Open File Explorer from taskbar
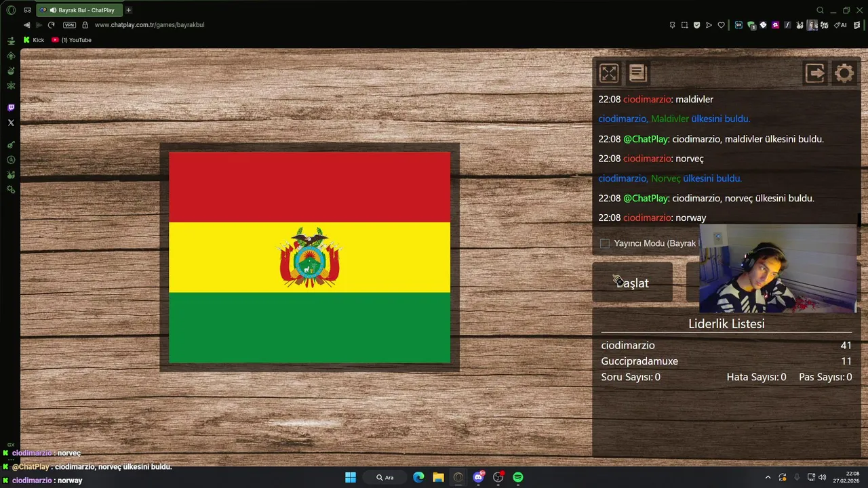The height and width of the screenshot is (488, 868). (x=438, y=477)
